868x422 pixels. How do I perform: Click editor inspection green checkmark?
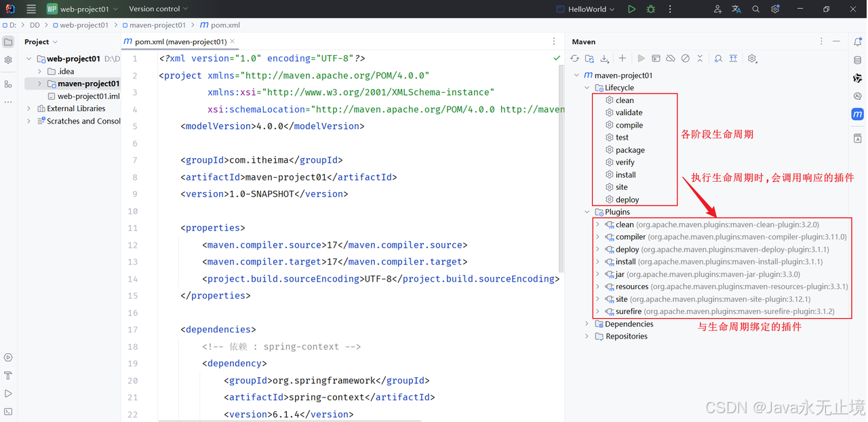[x=557, y=58]
